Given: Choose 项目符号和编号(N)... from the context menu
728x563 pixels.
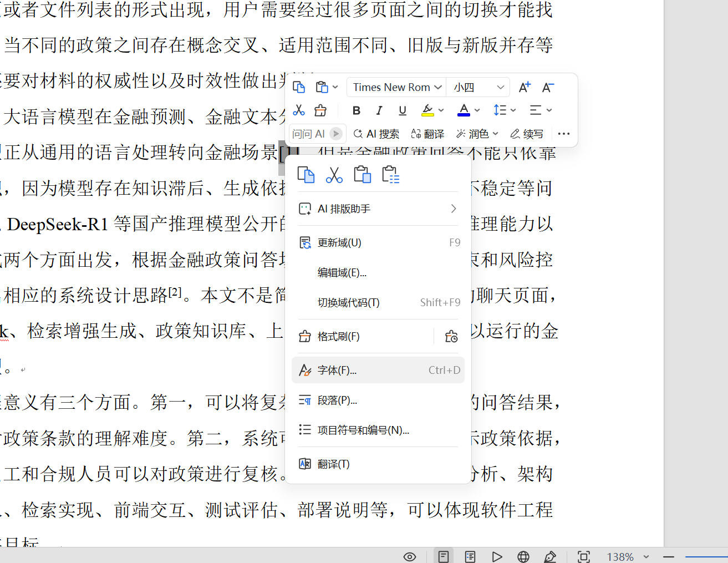Looking at the screenshot, I should [378, 430].
